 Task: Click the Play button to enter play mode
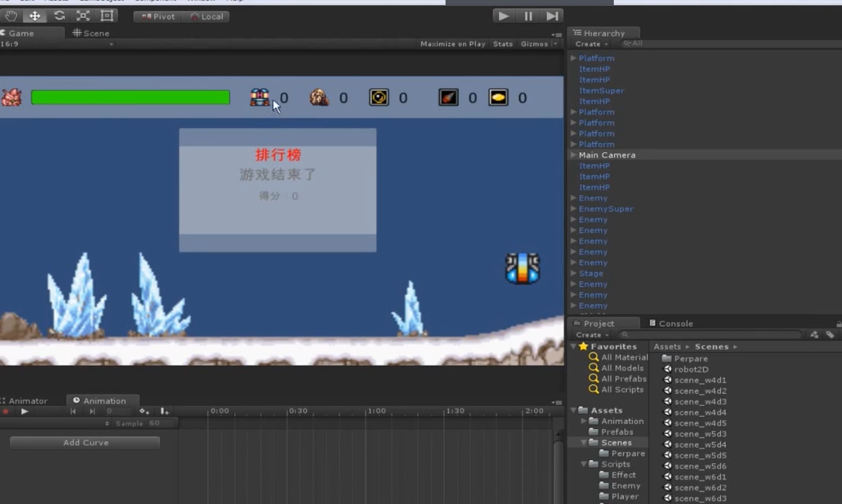point(504,16)
